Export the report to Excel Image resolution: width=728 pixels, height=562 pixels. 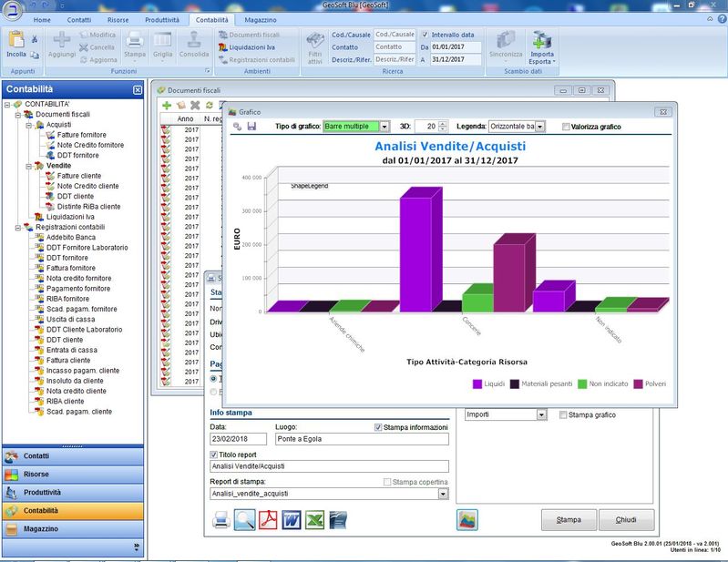(x=315, y=520)
